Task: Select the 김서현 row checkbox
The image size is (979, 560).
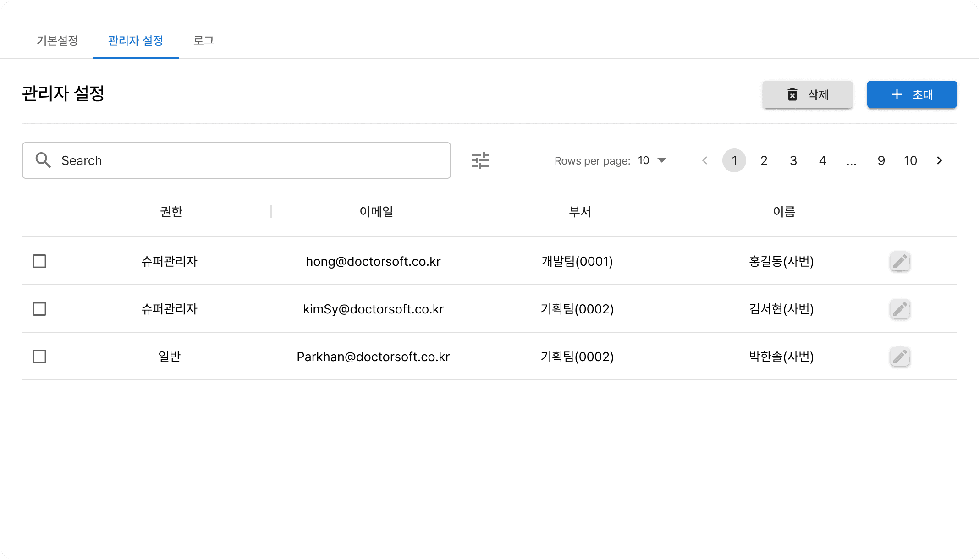Action: tap(39, 309)
